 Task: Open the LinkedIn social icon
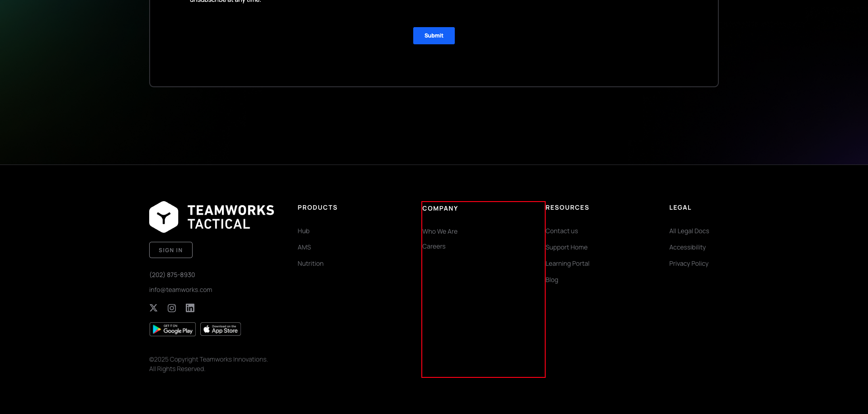(190, 308)
